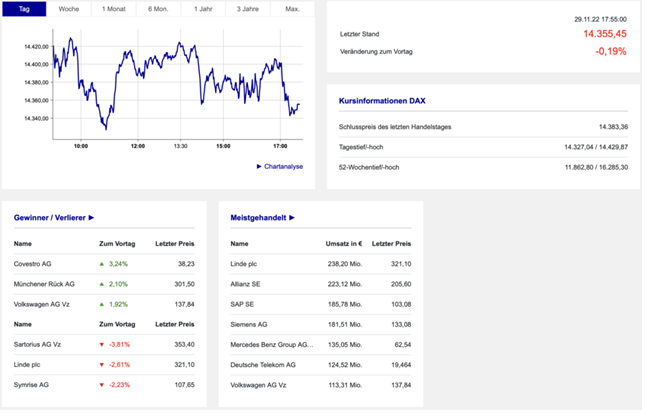Open the 6 Mon. chart tab
This screenshot has width=654, height=413.
pos(158,9)
